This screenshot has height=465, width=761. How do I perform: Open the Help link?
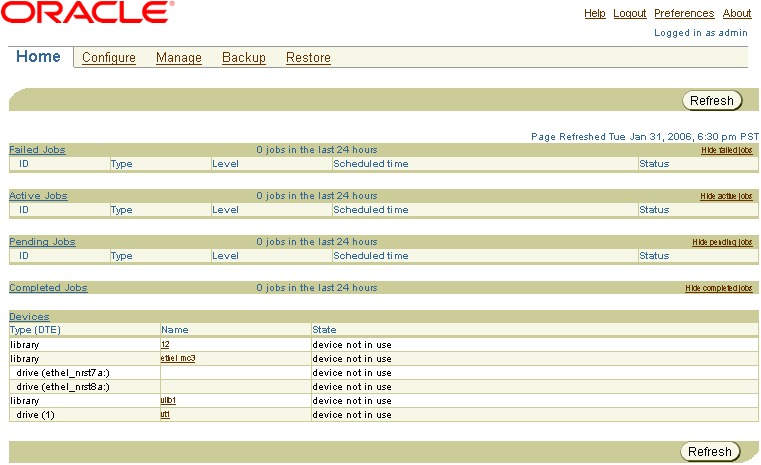[x=594, y=14]
